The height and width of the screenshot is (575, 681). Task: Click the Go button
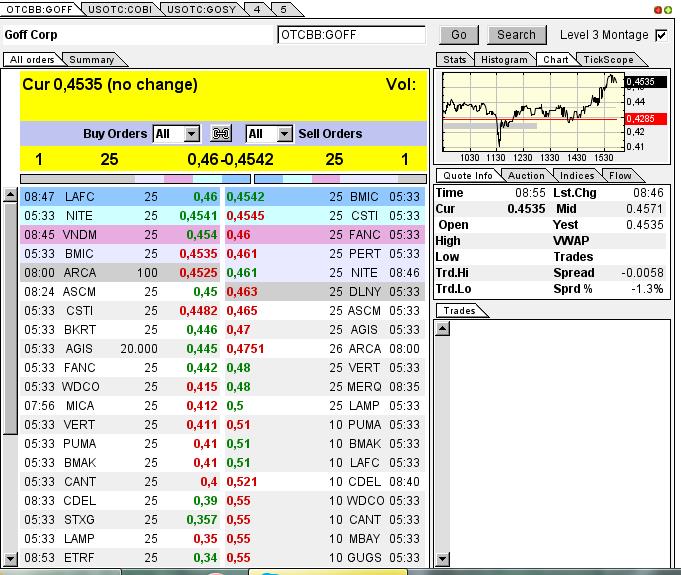click(459, 35)
